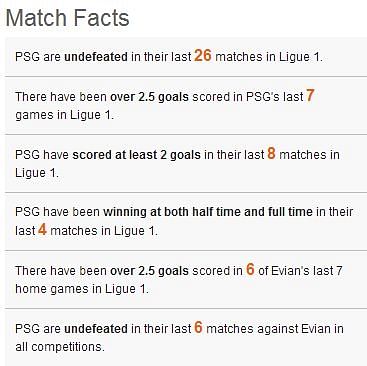Select orange 6 in Evian's home games fact
The image size is (367, 366).
pos(250,269)
